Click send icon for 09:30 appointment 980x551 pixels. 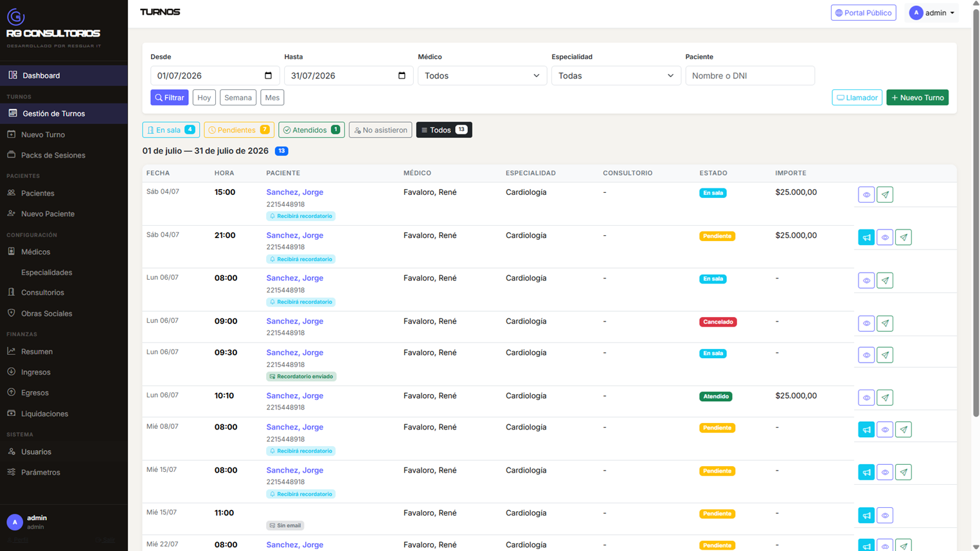pos(885,355)
